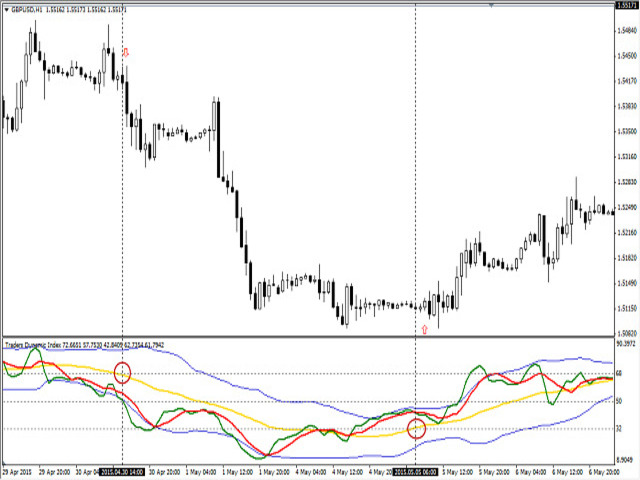Click the level 50 on indicator scale

621,402
